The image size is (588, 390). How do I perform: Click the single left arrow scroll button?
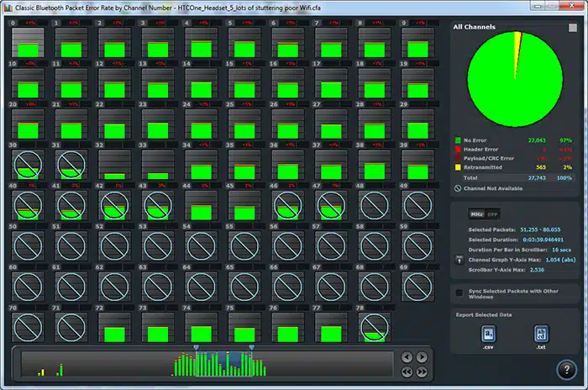[407, 357]
